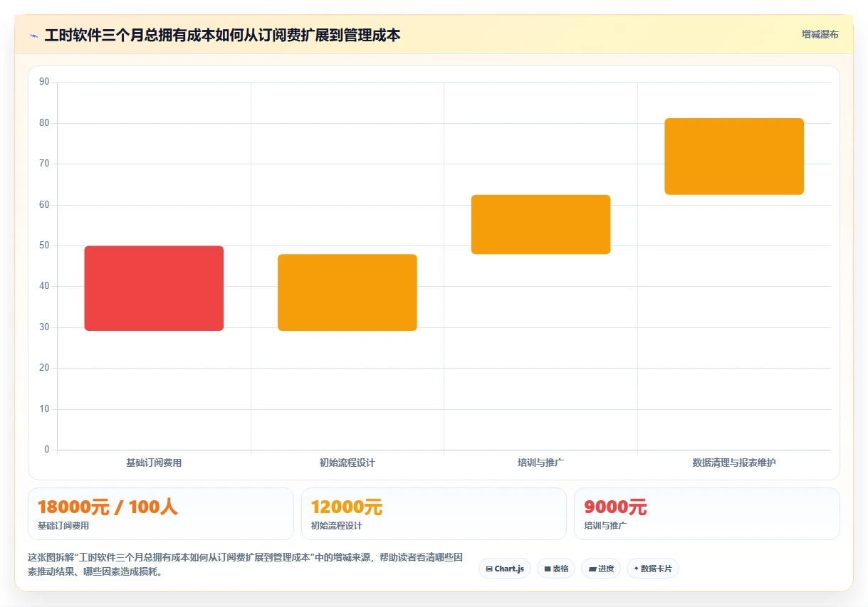The height and width of the screenshot is (607, 868).
Task: Click the 12000元 card value
Action: click(347, 507)
